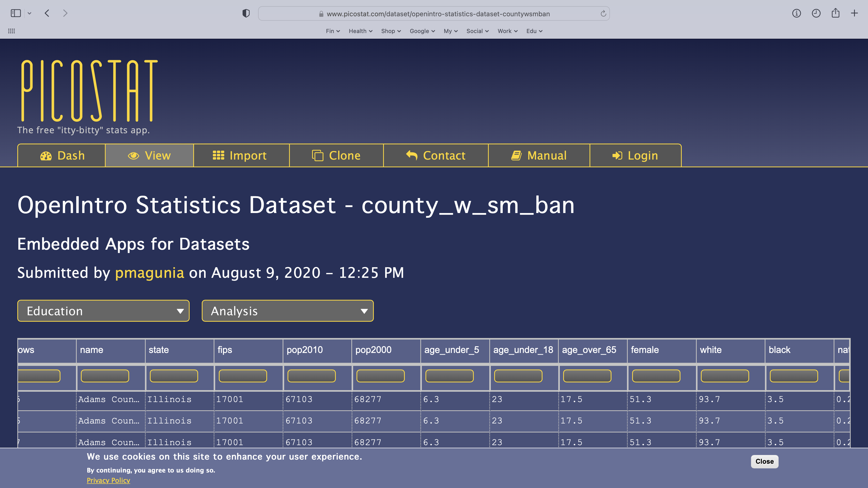Show the favorites grid icon
Viewport: 868px width, 488px height.
pyautogui.click(x=11, y=31)
